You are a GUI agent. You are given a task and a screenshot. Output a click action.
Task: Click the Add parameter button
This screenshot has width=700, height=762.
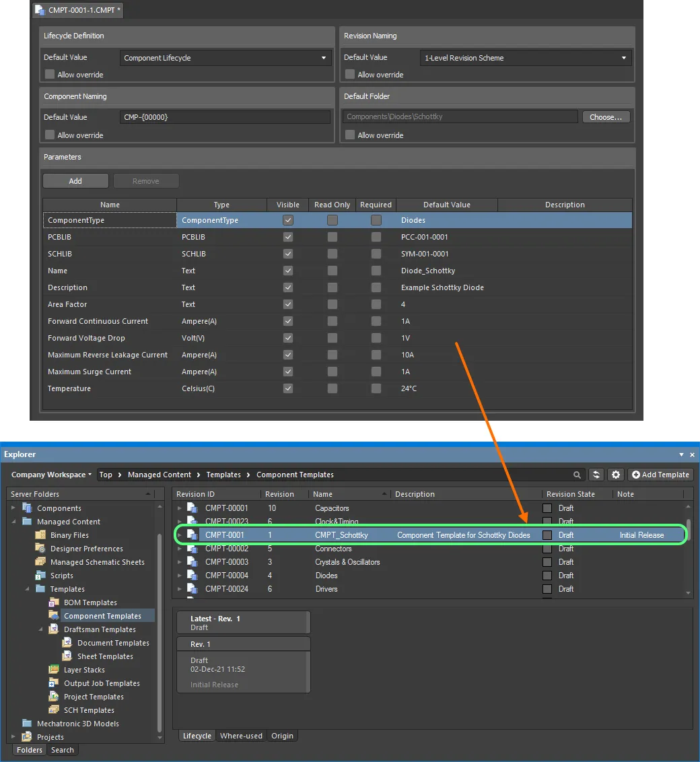75,181
